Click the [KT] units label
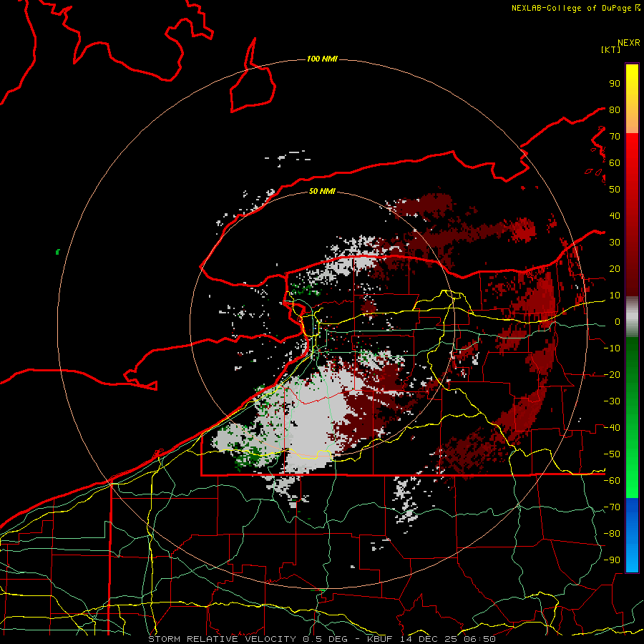Screen dimensions: 644x644 click(611, 49)
